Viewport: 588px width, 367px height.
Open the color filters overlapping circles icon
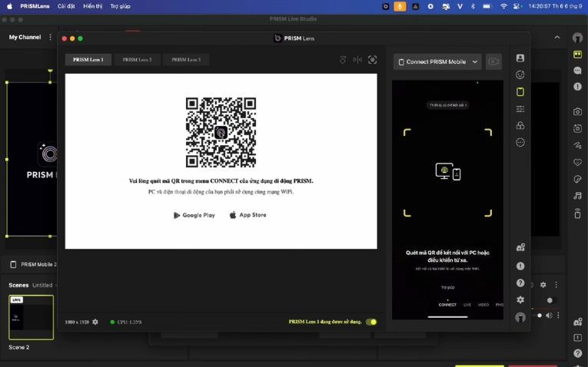pyautogui.click(x=520, y=125)
